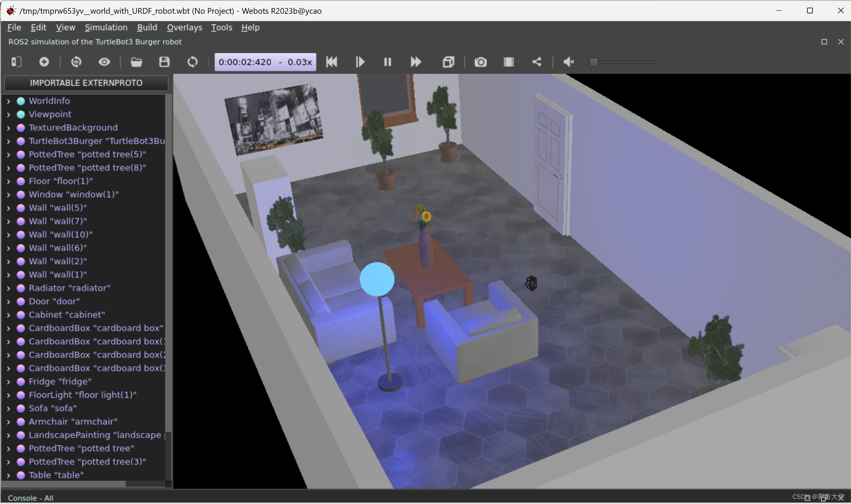
Task: Toggle sound mute speaker icon
Action: click(x=569, y=62)
